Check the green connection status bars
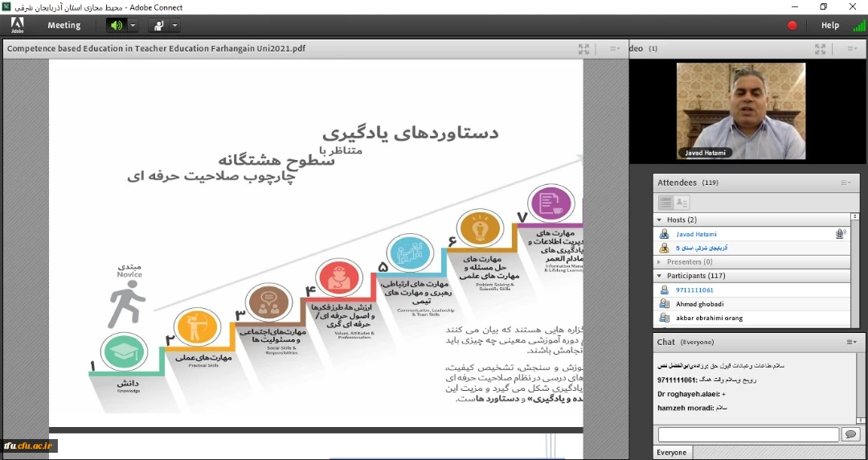This screenshot has height=460, width=868. pos(858,25)
